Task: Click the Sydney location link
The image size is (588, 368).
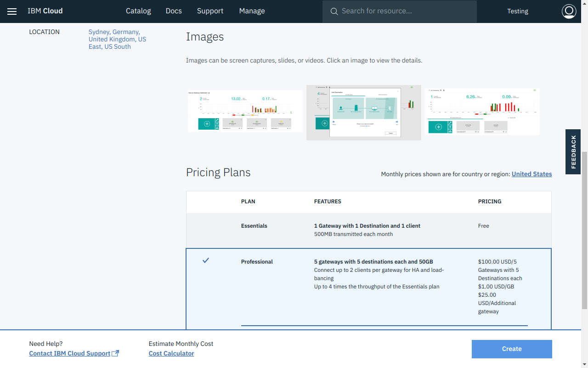Action: tap(99, 32)
